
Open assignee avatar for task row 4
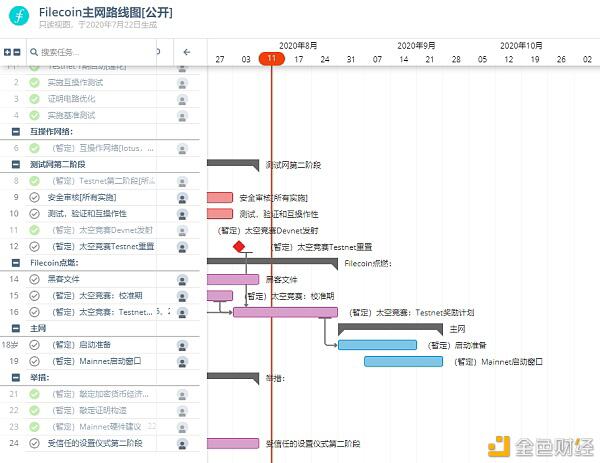(x=183, y=116)
